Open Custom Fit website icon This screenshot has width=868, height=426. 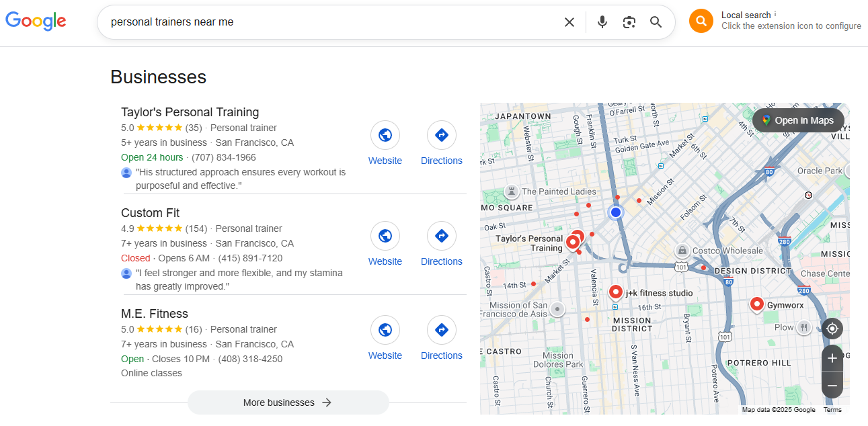tap(385, 236)
